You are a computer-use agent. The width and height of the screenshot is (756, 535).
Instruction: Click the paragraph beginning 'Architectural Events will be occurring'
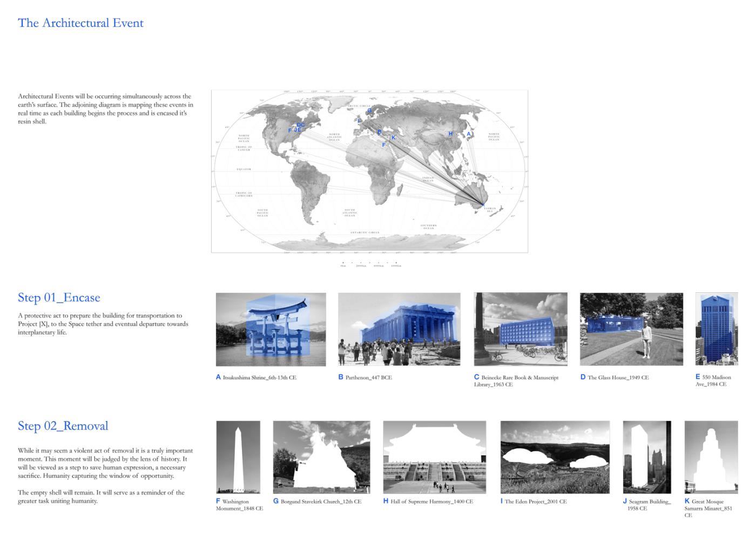point(105,109)
